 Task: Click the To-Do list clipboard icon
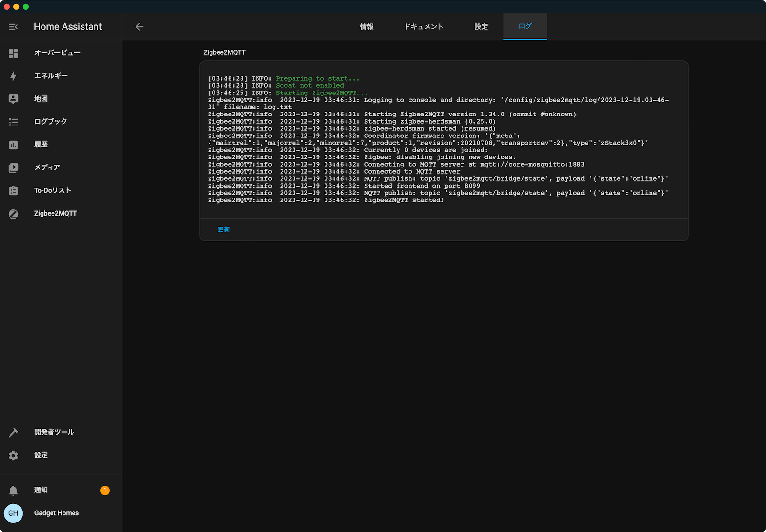coord(13,191)
